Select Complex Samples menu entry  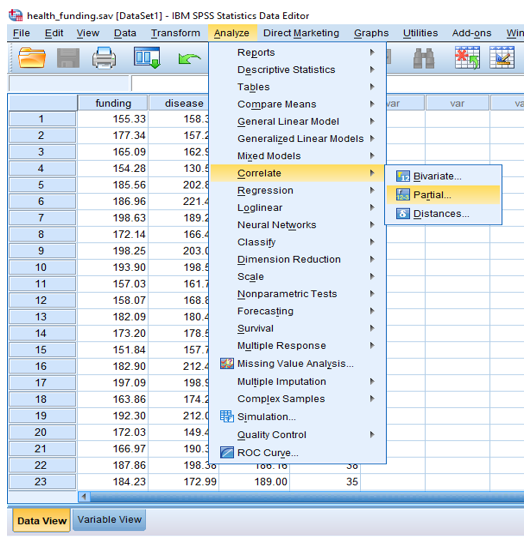click(297, 399)
